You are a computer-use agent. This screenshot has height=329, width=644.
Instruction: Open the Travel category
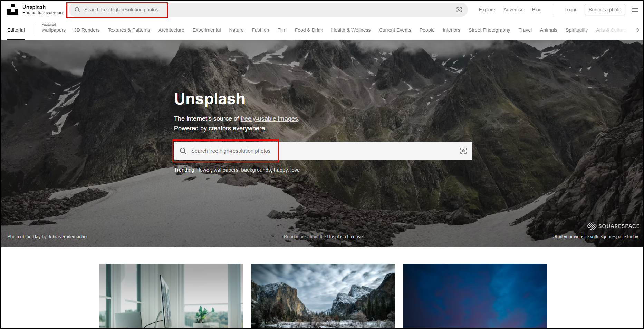click(525, 30)
